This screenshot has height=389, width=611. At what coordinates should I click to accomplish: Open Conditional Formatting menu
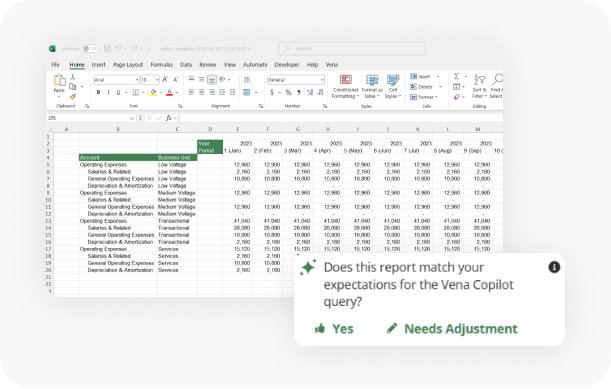[x=345, y=87]
